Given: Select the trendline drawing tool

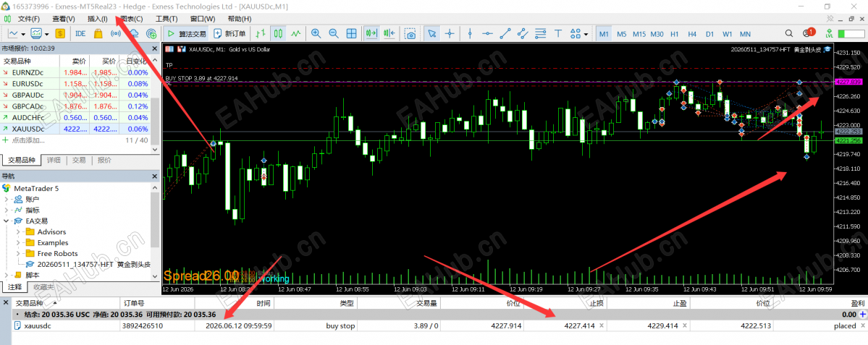Looking at the screenshot, I should pos(505,33).
